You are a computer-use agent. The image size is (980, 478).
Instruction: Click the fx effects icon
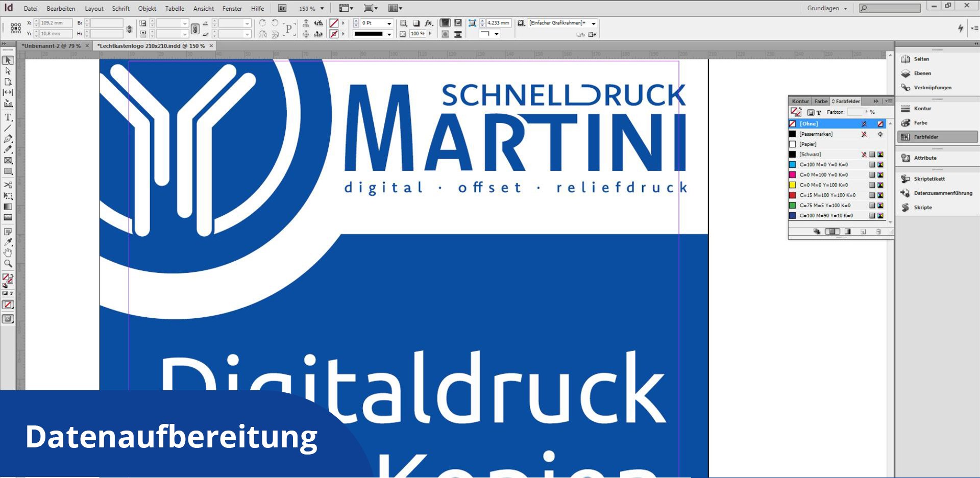click(429, 23)
